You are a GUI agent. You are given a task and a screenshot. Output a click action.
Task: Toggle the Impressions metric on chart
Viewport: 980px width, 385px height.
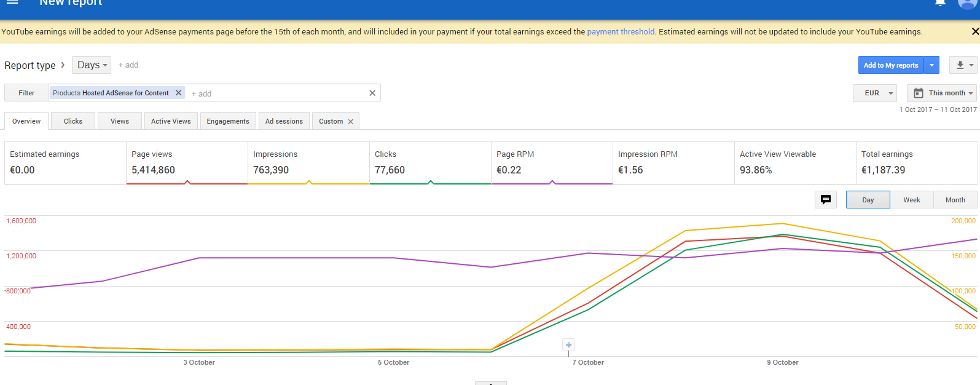pos(308,163)
